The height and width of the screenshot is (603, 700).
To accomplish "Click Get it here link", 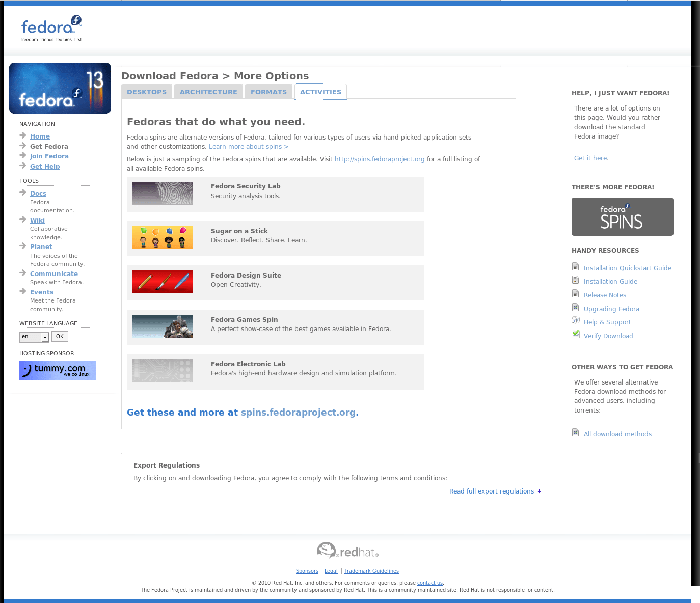I will pyautogui.click(x=590, y=158).
